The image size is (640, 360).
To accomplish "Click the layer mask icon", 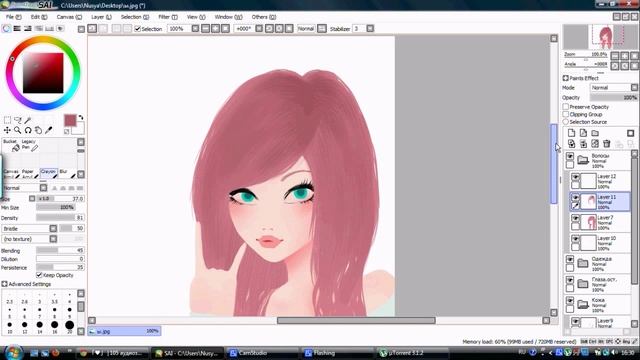I will tap(631, 133).
